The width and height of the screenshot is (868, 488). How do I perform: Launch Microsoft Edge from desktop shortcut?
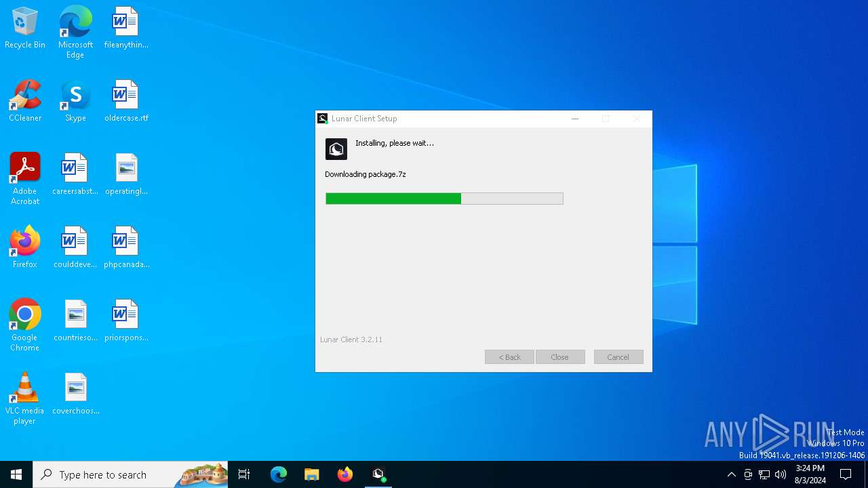[75, 33]
